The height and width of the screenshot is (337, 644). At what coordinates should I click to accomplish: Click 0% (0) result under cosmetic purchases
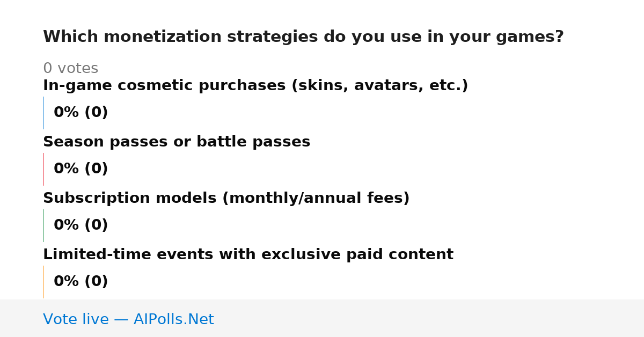[80, 113]
